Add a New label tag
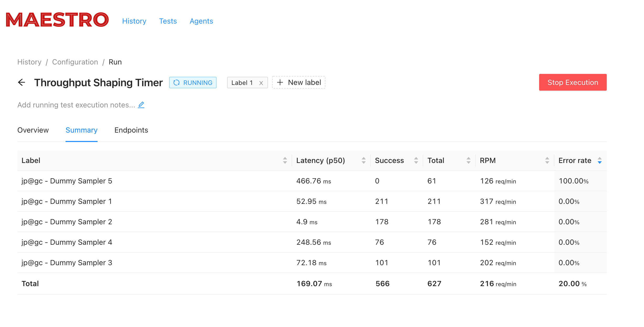Viewport: 644px width, 327px height. 299,82
